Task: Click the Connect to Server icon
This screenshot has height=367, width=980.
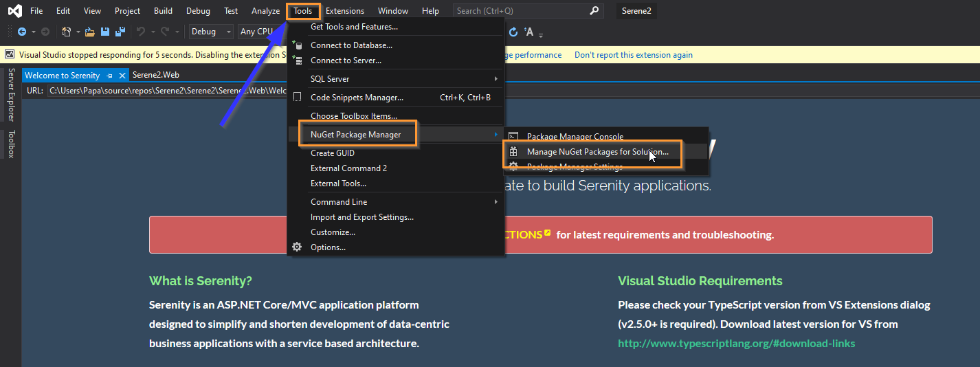Action: [x=297, y=60]
